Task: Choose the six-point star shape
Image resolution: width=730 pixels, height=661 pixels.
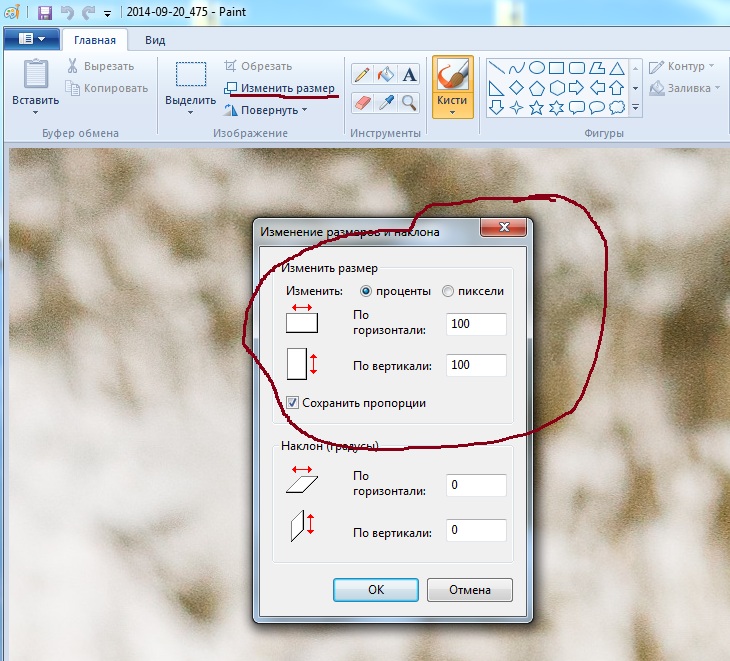Action: pos(557,108)
